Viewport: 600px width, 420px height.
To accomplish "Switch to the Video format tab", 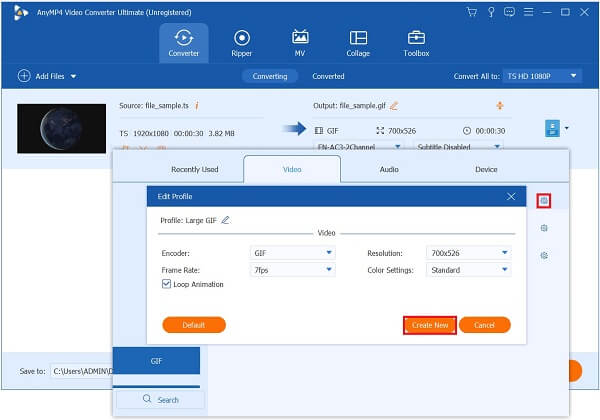I will pyautogui.click(x=292, y=169).
